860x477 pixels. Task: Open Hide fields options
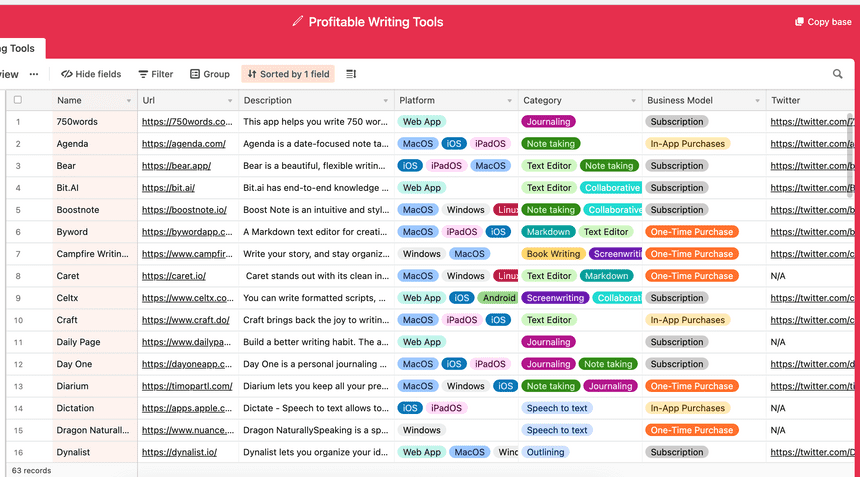click(91, 74)
